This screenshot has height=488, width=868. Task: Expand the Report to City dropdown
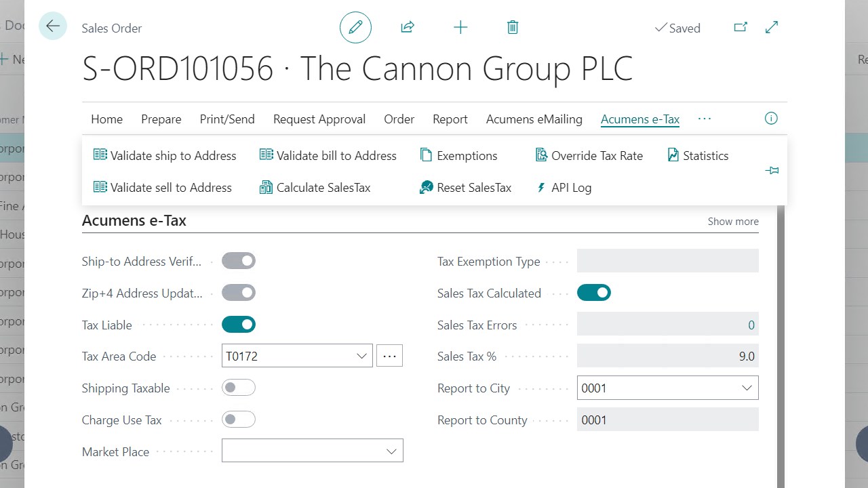[747, 388]
